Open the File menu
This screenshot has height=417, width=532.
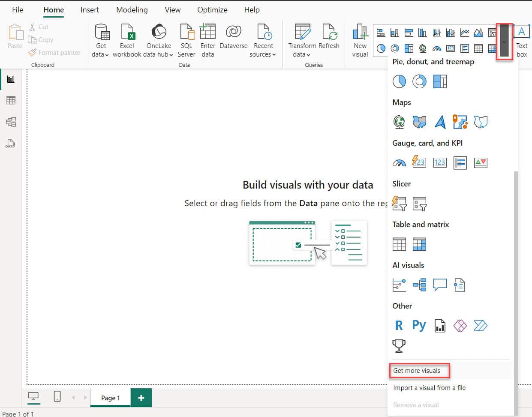(x=18, y=9)
